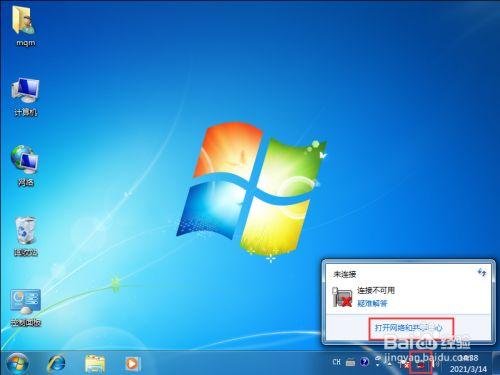500x375 pixels.
Task: Open 打开网络和共享中心 link
Action: pyautogui.click(x=409, y=327)
